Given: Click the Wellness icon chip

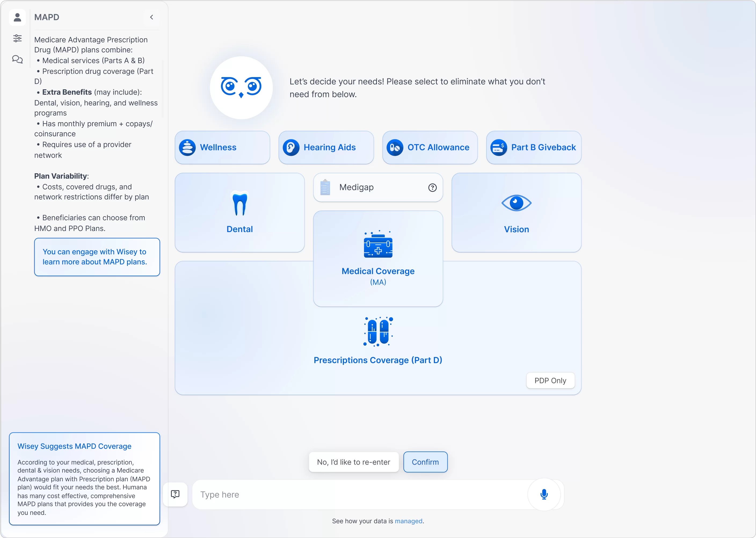Looking at the screenshot, I should 188,147.
